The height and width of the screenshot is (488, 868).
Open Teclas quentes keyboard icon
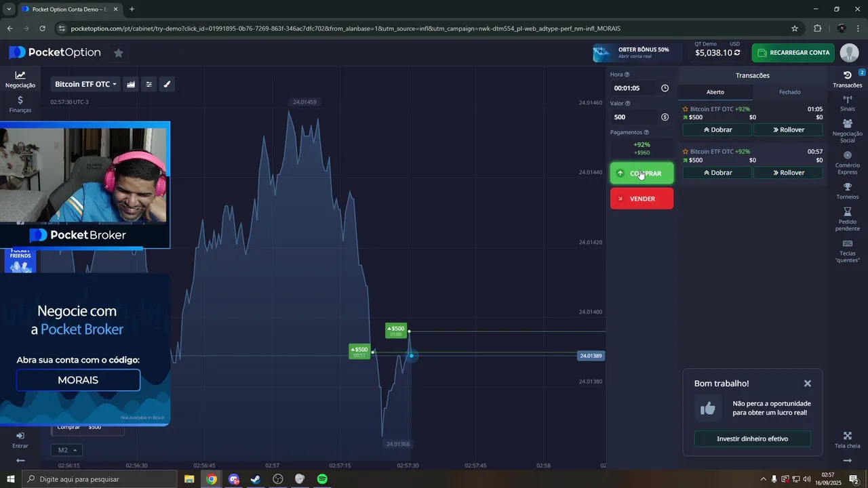pyautogui.click(x=848, y=251)
